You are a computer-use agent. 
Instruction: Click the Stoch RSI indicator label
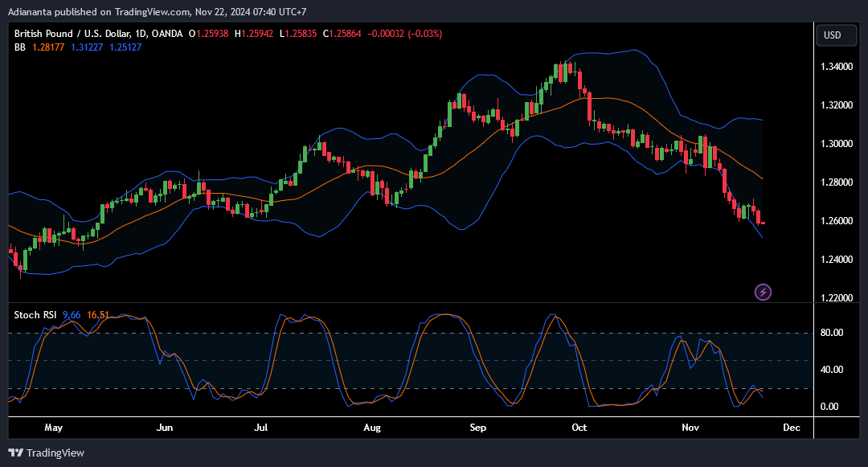coord(35,315)
